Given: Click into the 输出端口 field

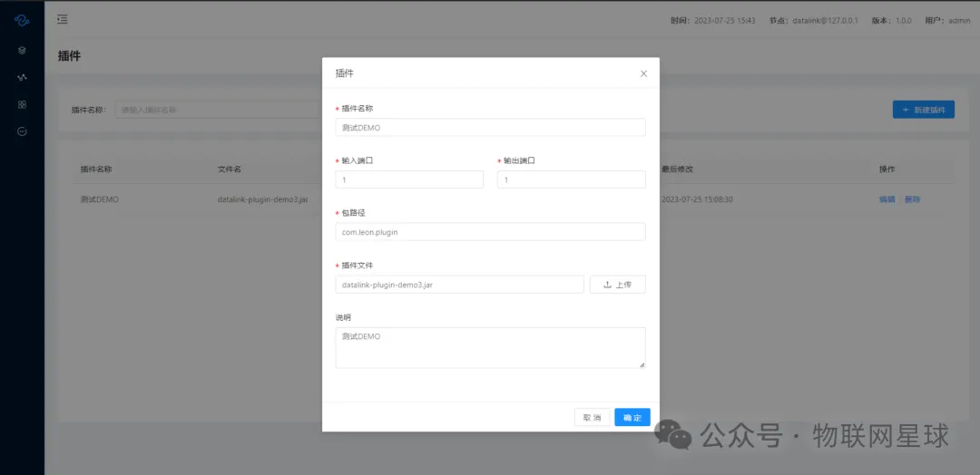Looking at the screenshot, I should 571,179.
